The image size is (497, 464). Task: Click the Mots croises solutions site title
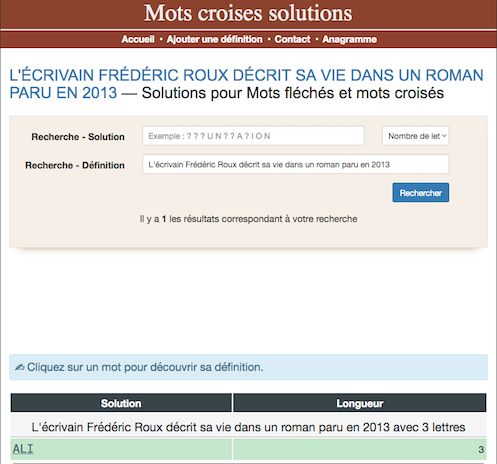pyautogui.click(x=248, y=13)
